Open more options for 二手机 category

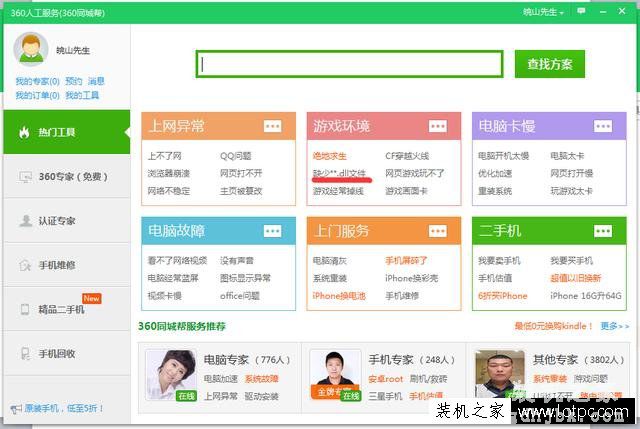pos(603,231)
